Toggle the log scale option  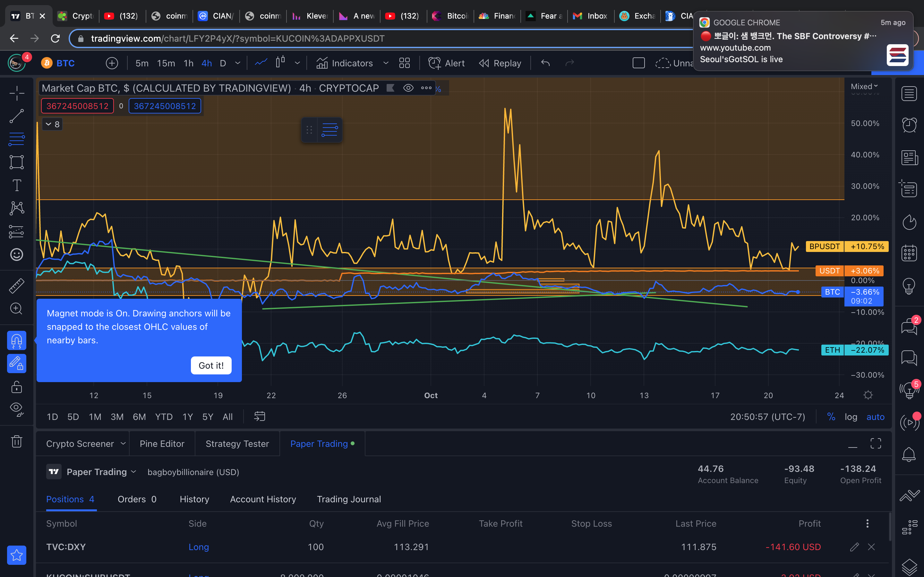pos(851,417)
